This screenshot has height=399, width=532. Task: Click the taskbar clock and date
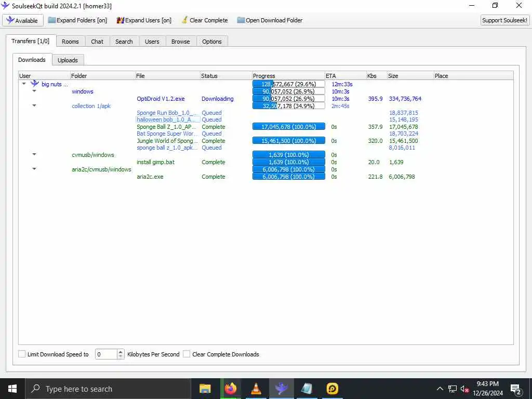487,389
